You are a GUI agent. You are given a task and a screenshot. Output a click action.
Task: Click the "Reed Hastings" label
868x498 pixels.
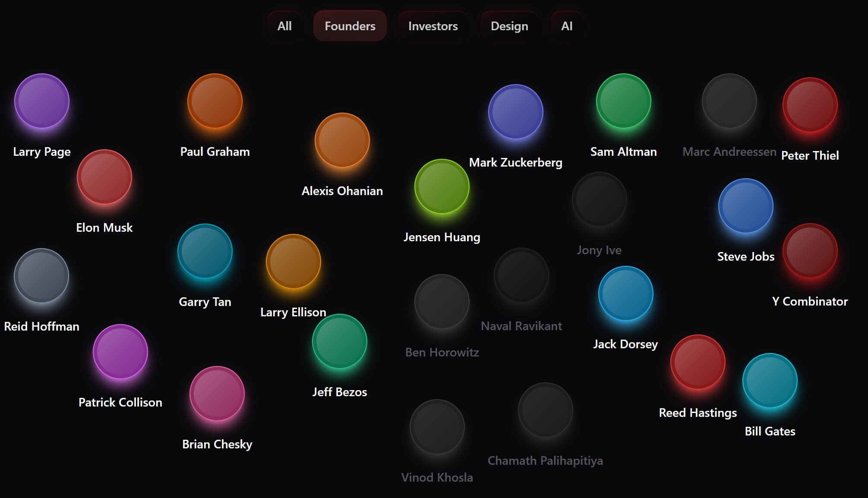[698, 413]
